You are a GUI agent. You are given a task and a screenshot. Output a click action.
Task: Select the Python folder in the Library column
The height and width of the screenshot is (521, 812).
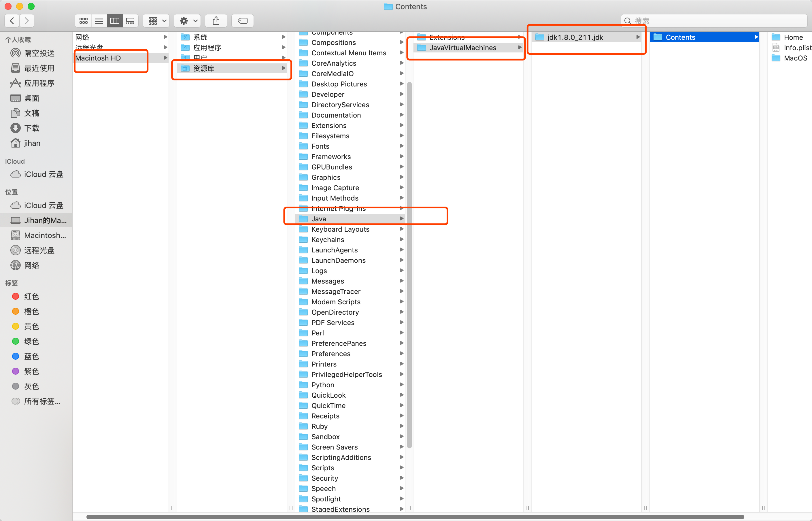[x=322, y=385]
